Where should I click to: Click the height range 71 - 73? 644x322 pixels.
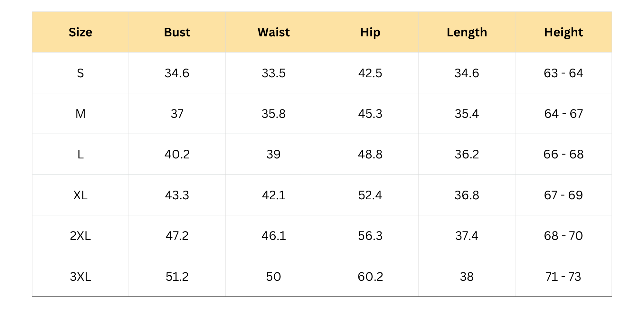point(563,277)
